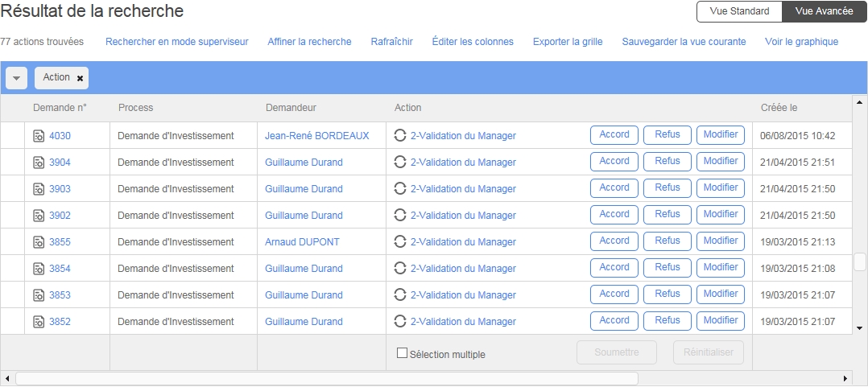The image size is (868, 387).
Task: Click the document icon beside request 3852
Action: [39, 322]
